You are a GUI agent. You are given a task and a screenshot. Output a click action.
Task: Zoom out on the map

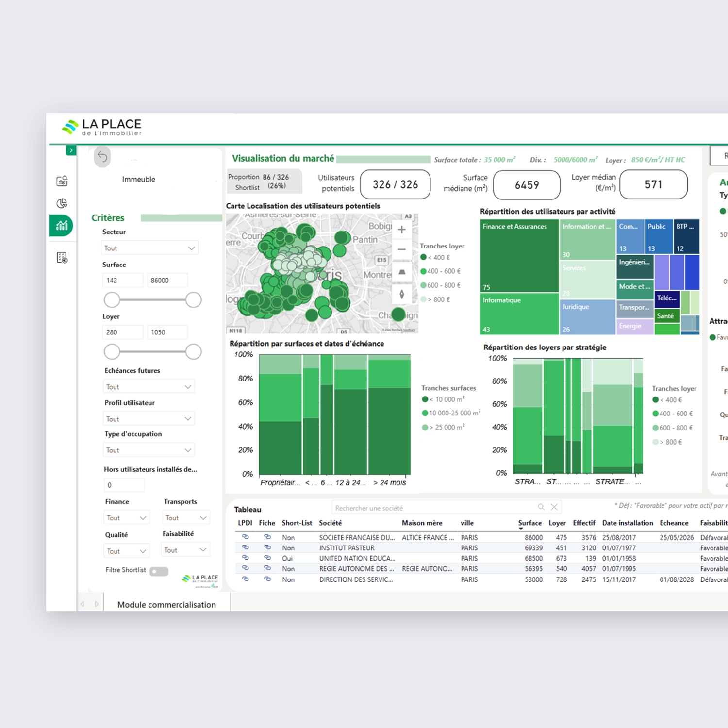coord(402,249)
